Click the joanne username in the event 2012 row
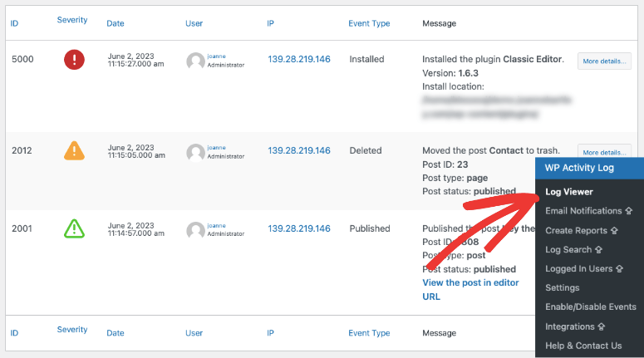This screenshot has height=358, width=644. point(216,147)
